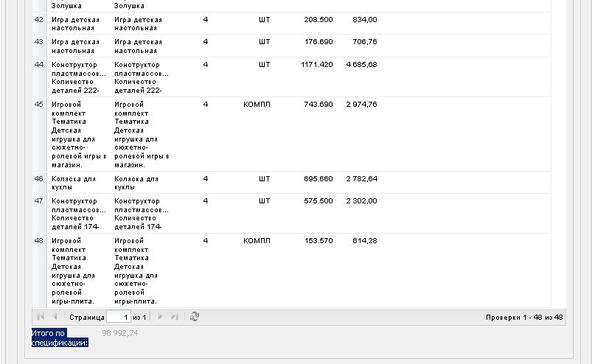Click first-column 'игры в магазин' set description
The width and height of the screenshot is (592, 364).
pyautogui.click(x=79, y=134)
